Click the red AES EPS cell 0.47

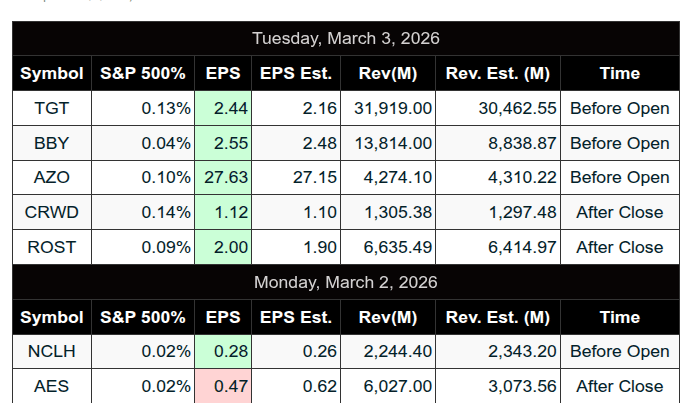tap(224, 386)
